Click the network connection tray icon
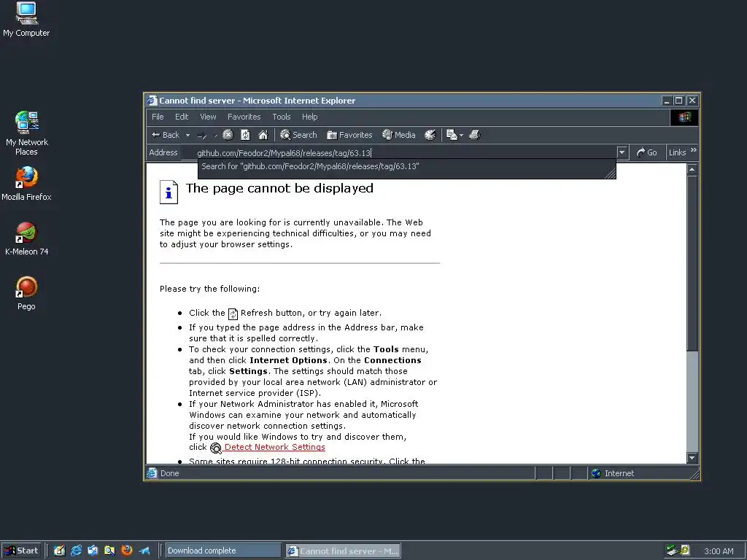 click(x=672, y=551)
